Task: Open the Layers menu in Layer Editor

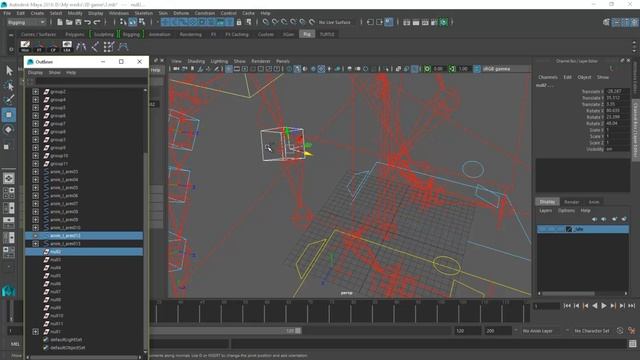Action: pyautogui.click(x=545, y=211)
